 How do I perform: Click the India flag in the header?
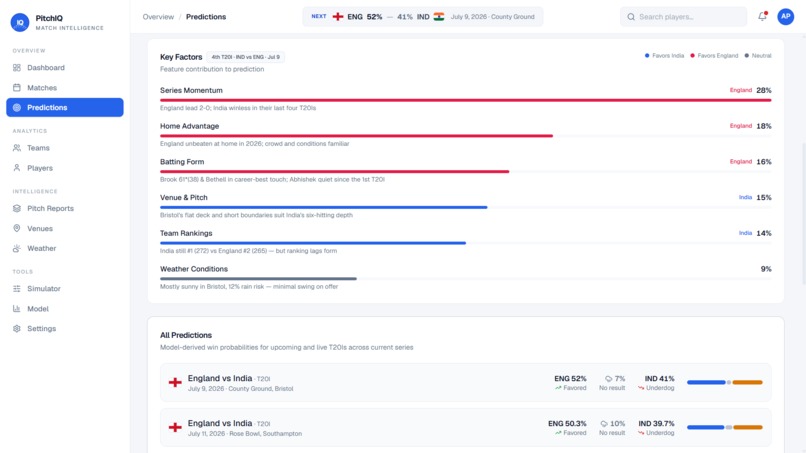pyautogui.click(x=438, y=17)
